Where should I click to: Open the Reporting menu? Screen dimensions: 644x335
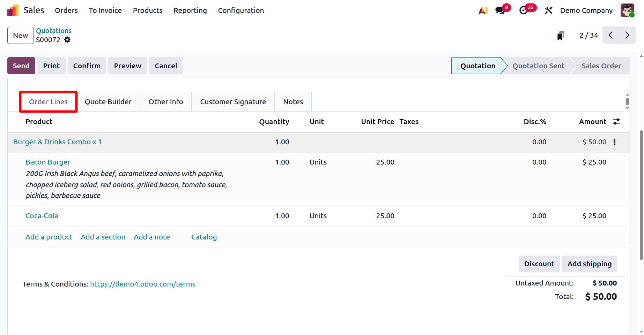coord(190,10)
